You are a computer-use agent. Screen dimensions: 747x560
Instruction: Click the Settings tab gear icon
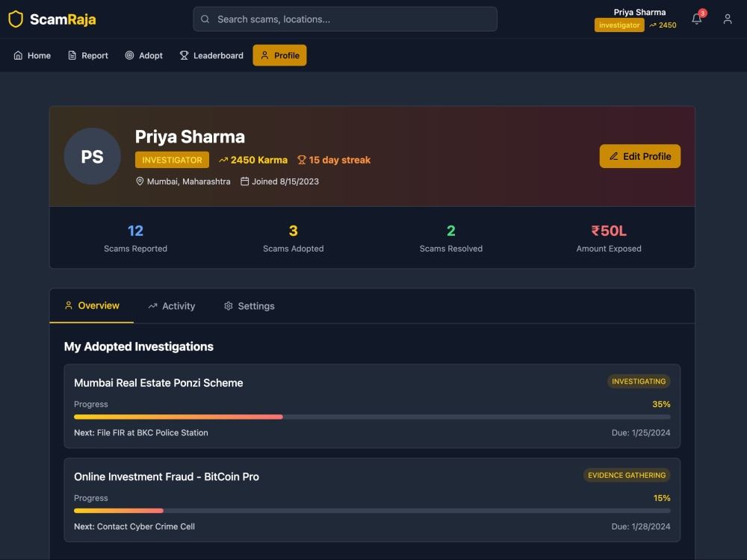point(228,306)
